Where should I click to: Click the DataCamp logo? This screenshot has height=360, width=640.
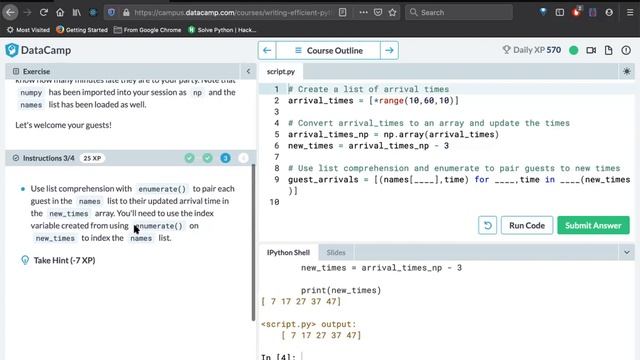point(38,50)
